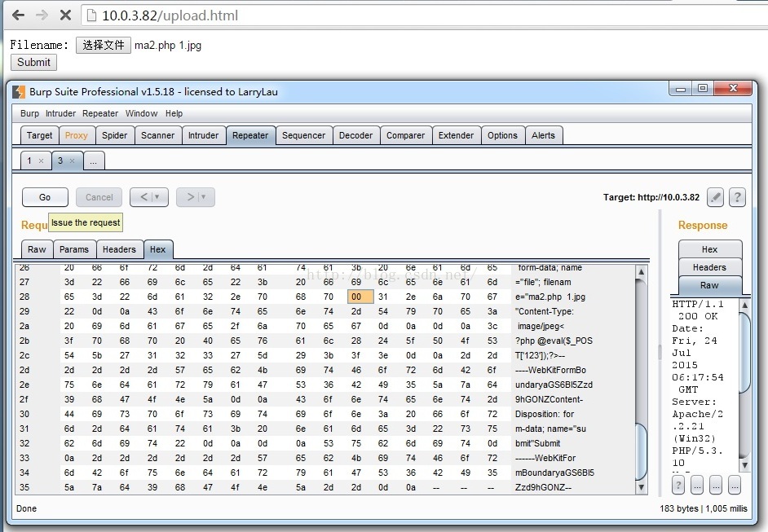Click the hex editor scrollbar thumb

[641, 451]
